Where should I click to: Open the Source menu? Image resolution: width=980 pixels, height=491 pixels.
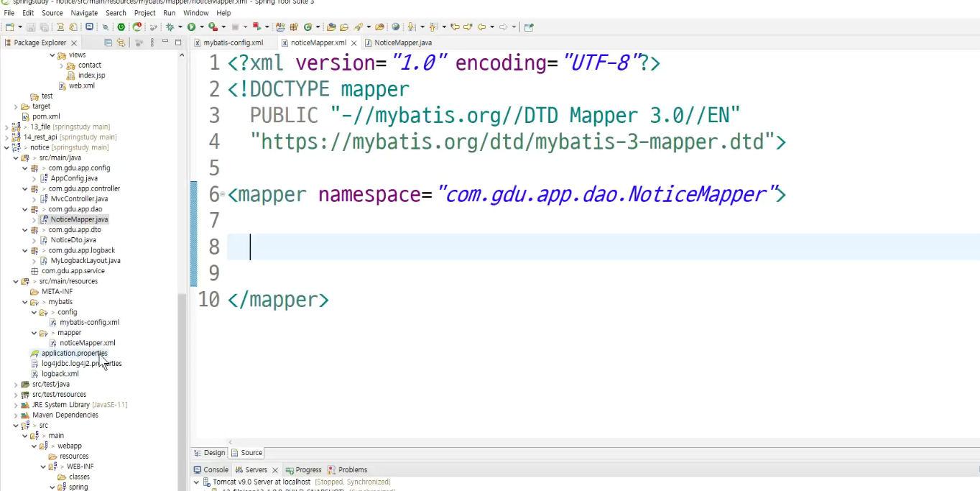[52, 13]
